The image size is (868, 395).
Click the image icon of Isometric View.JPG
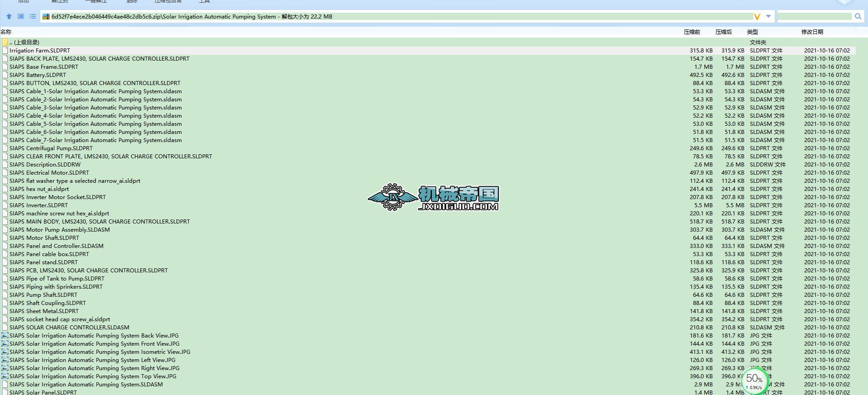click(5, 352)
